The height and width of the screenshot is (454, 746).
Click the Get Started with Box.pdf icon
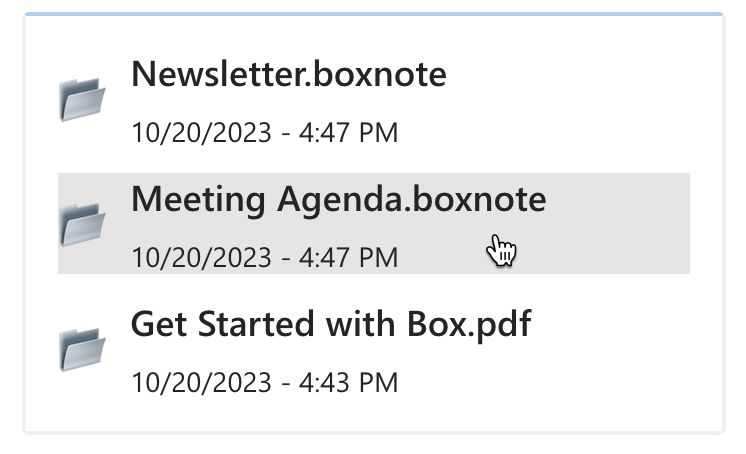point(82,348)
